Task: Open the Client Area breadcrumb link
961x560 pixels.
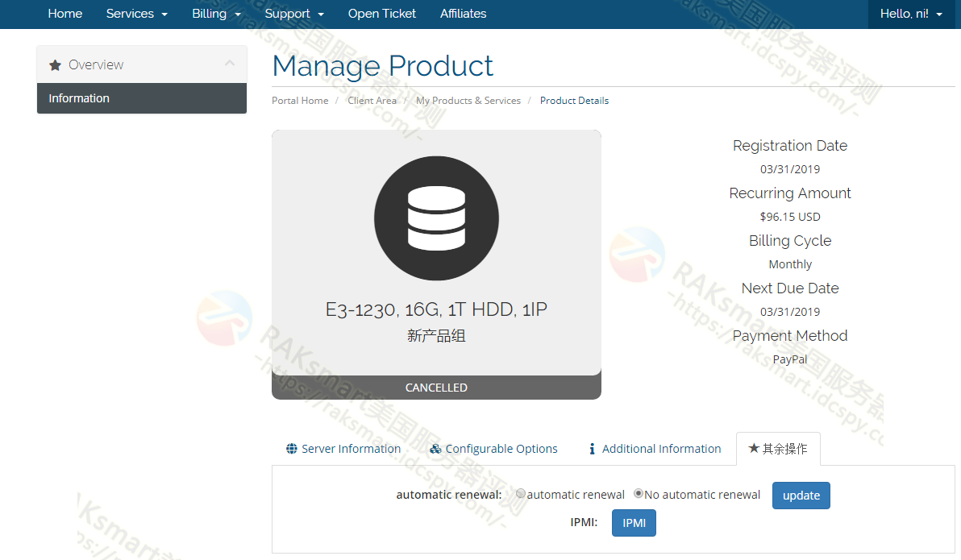Action: click(x=372, y=101)
